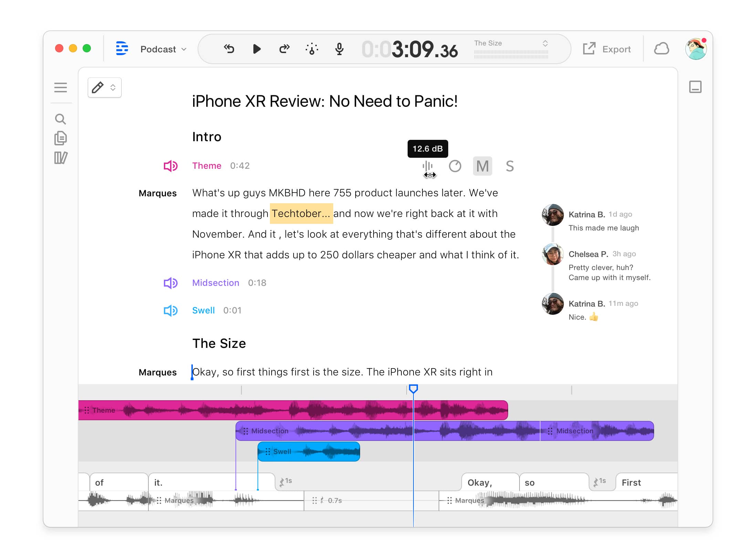Toggle Solo (S) on the Theme track

[510, 166]
